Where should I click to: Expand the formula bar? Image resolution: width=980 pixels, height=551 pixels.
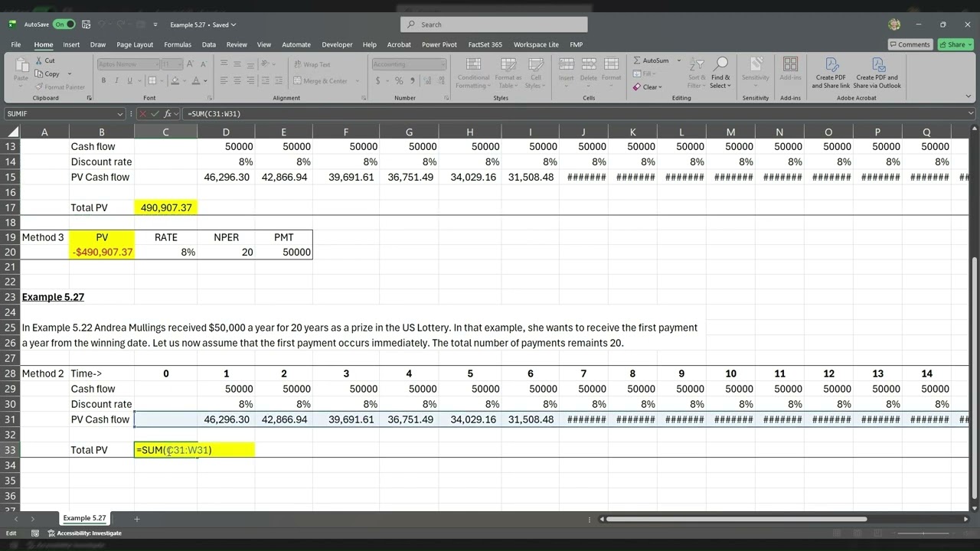971,114
